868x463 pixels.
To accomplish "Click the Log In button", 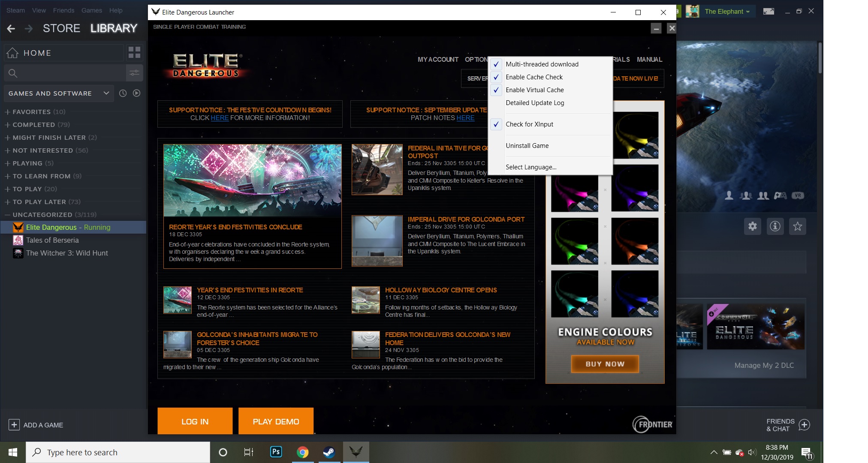I will (195, 421).
